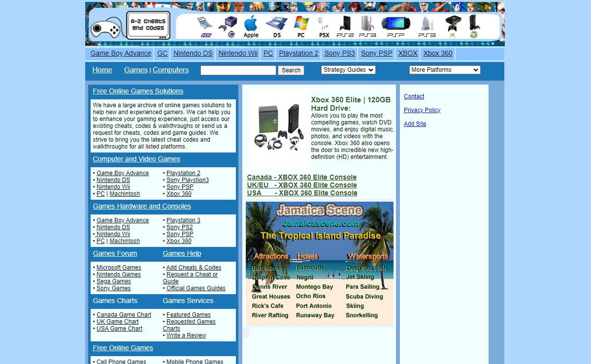This screenshot has width=591, height=364.
Task: Click the Games Help heading link
Action: (x=182, y=253)
